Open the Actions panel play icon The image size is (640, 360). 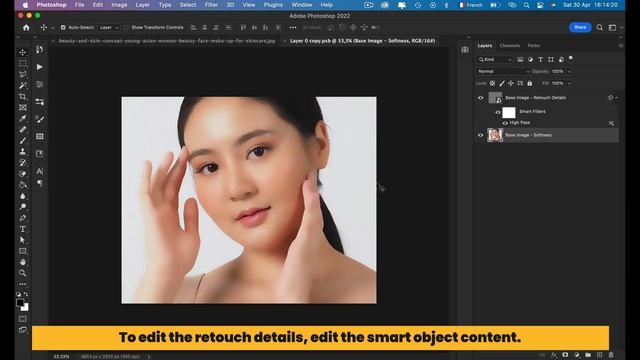point(40,67)
